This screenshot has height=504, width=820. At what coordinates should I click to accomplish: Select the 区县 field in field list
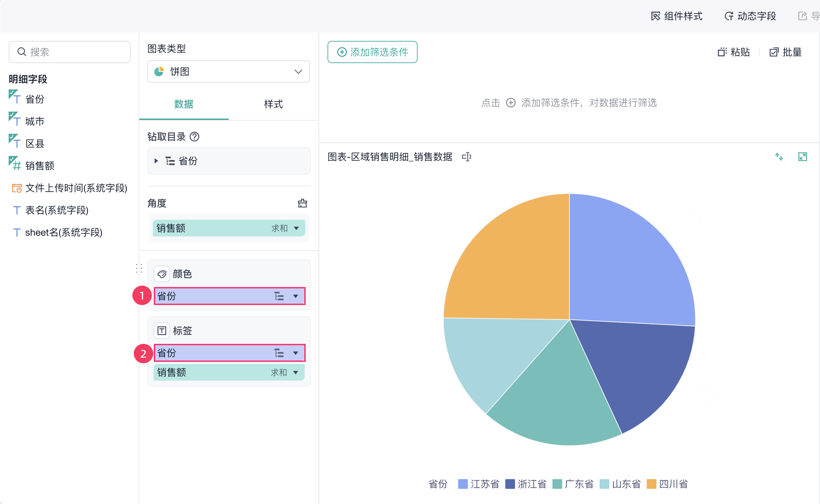point(35,144)
